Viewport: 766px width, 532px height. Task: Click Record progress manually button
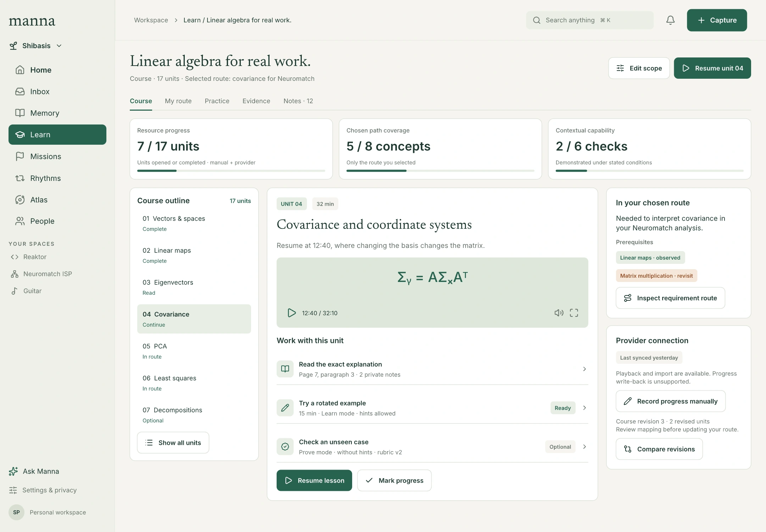pos(671,401)
